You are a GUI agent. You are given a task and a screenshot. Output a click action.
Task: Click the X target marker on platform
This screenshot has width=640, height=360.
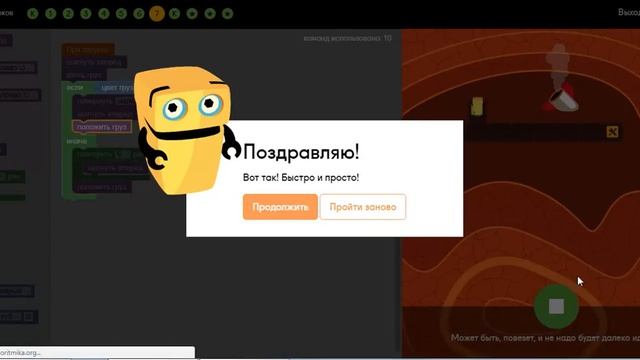(612, 132)
